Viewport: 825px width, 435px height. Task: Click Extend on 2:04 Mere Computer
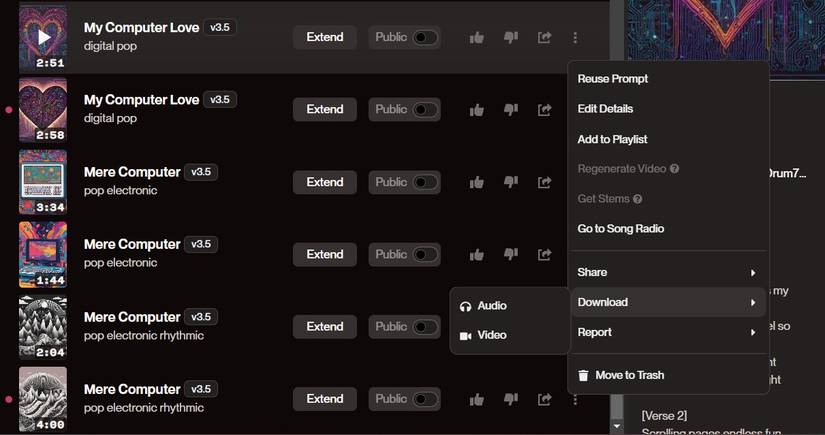(325, 327)
